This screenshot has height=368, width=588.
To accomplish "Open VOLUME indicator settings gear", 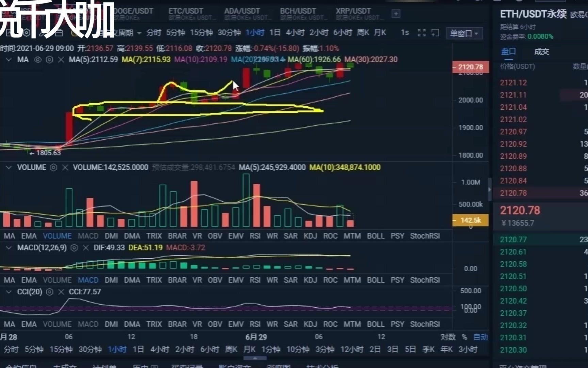I will [53, 167].
